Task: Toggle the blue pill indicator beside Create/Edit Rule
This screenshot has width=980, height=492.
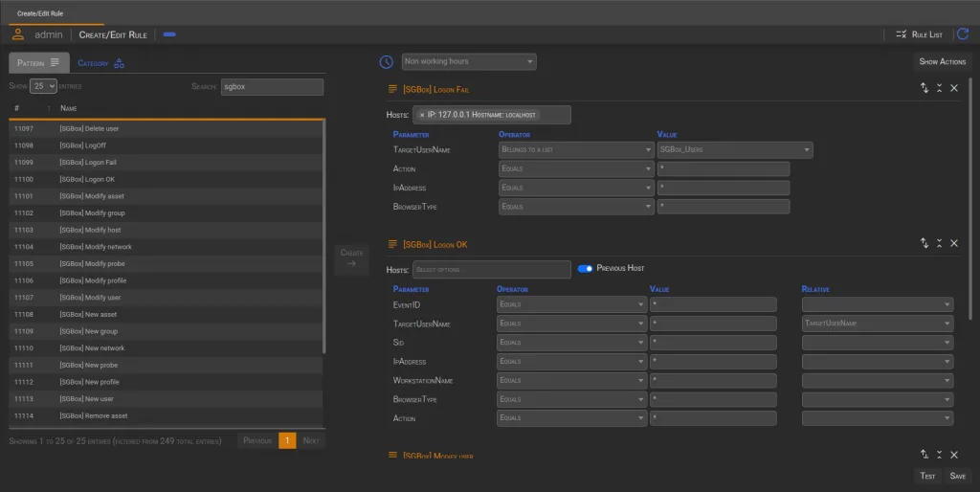Action: click(x=169, y=34)
